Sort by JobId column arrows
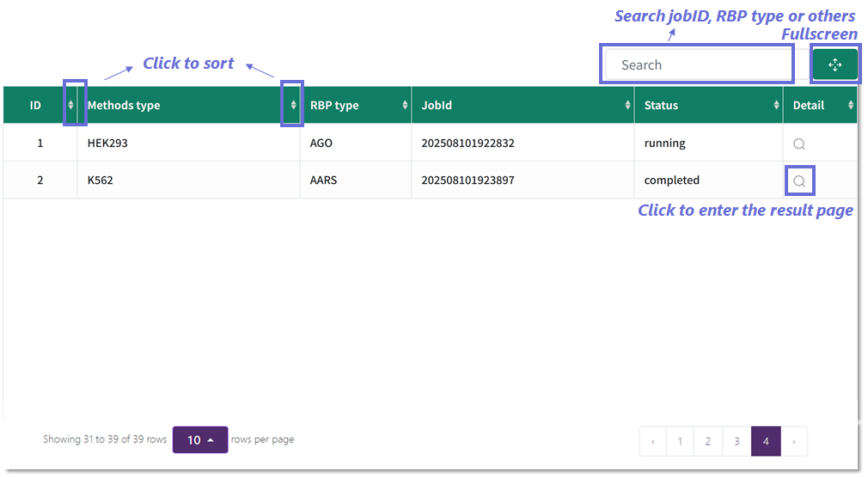The image size is (868, 477). [x=628, y=105]
